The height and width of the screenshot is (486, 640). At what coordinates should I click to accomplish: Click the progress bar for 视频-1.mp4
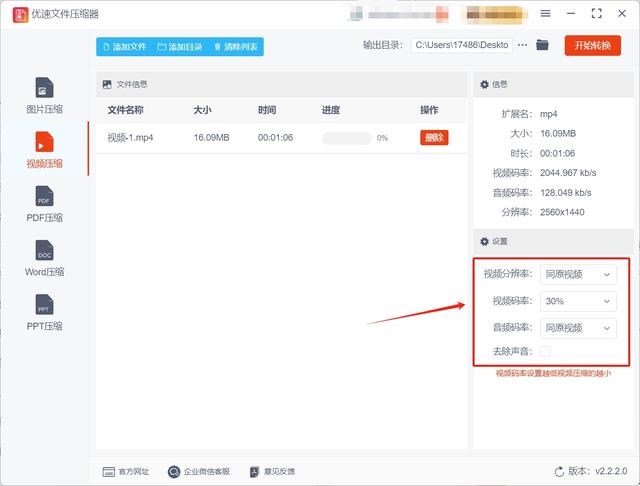346,138
